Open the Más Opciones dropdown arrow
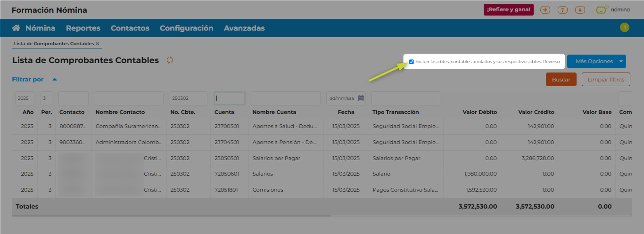The image size is (644, 234). [x=621, y=61]
